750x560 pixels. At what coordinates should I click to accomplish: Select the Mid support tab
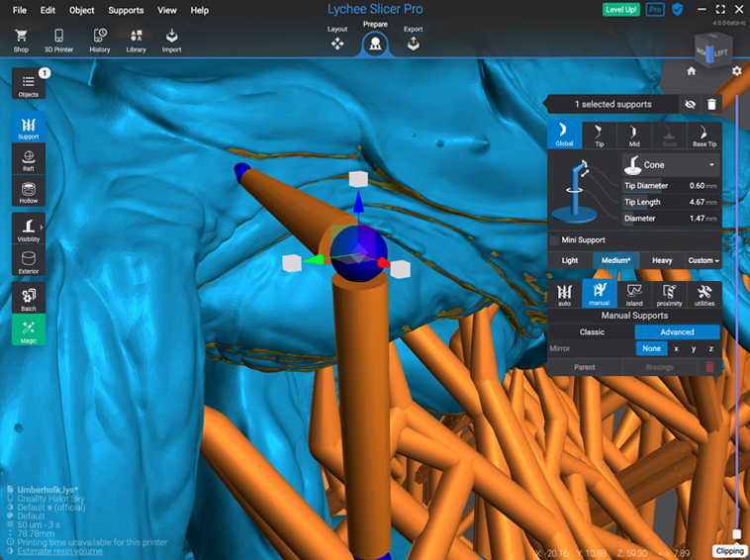click(x=634, y=135)
